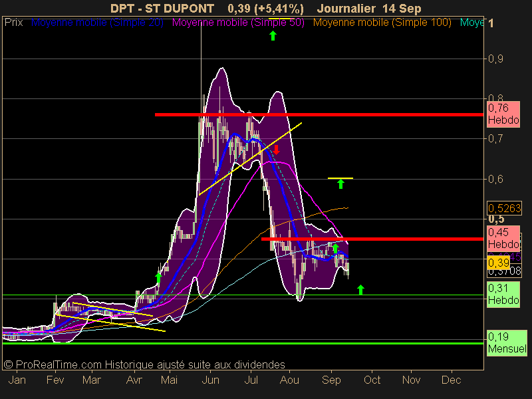Viewport: 532px width, 399px height.
Task: Click the "Jun" month label
Action: tap(210, 380)
